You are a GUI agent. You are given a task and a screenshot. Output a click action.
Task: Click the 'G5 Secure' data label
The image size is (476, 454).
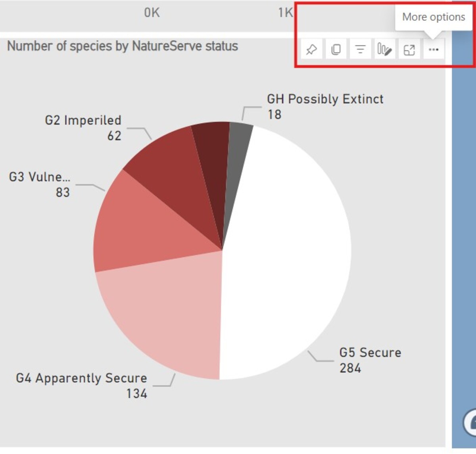pos(370,352)
